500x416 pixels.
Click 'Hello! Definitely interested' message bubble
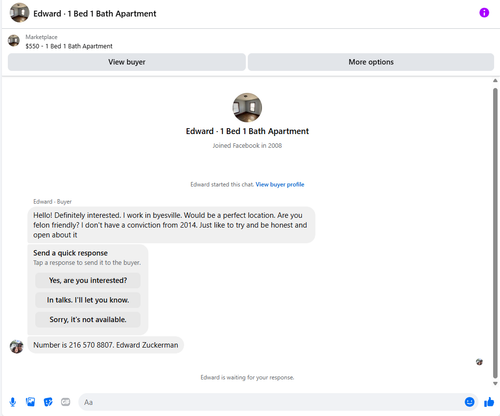[171, 225]
